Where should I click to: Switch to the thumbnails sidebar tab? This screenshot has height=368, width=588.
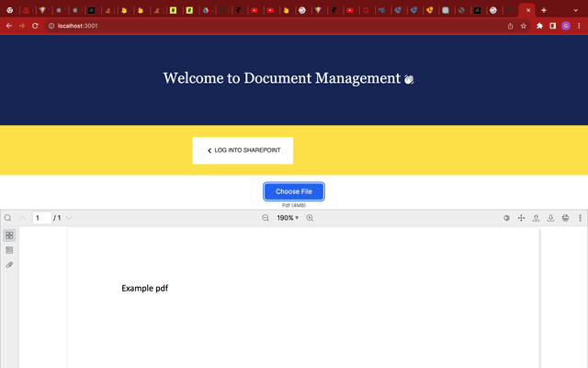[x=9, y=236]
